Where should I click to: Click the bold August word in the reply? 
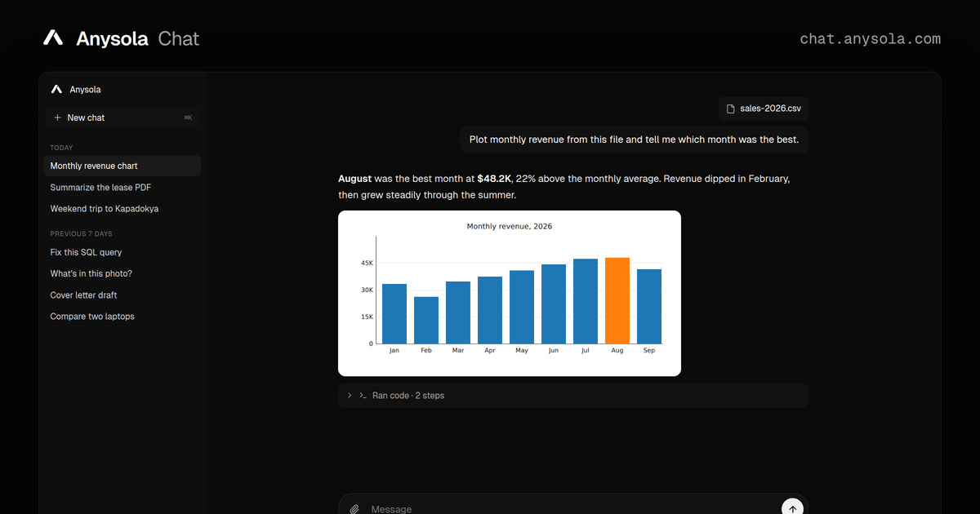[x=355, y=178]
